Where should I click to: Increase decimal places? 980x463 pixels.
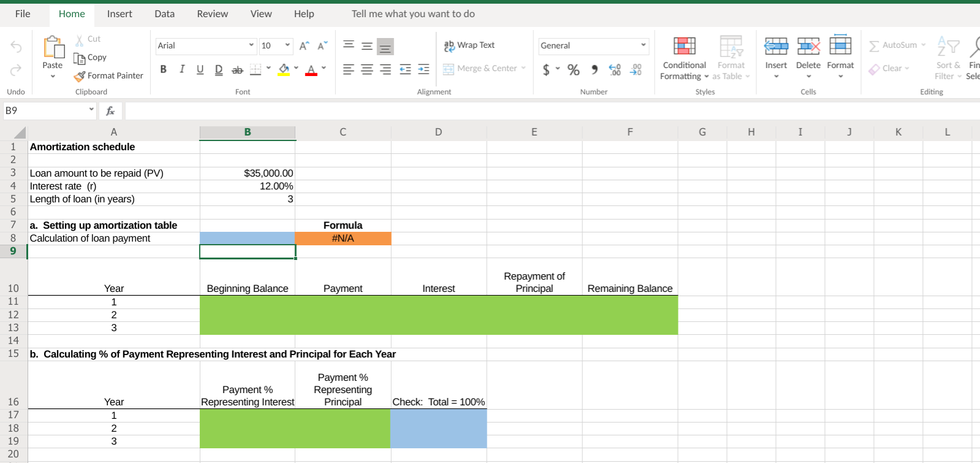coord(615,70)
